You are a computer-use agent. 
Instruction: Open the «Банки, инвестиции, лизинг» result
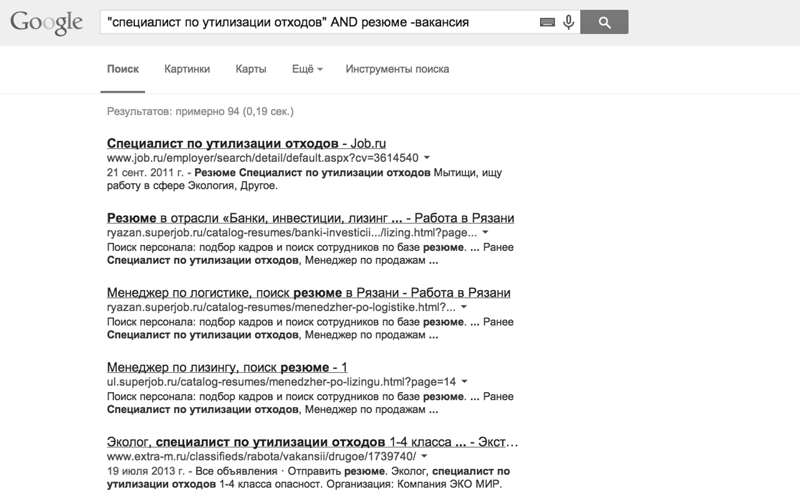pyautogui.click(x=310, y=218)
